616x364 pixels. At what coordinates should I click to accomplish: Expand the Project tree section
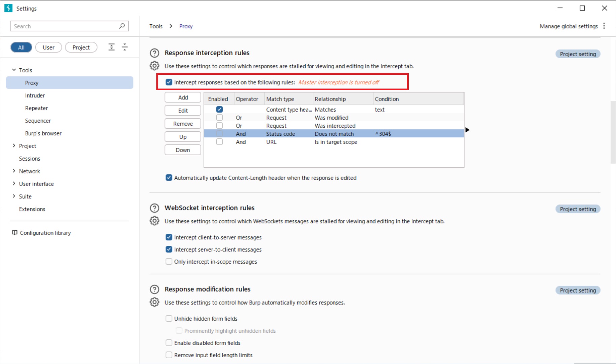(14, 146)
